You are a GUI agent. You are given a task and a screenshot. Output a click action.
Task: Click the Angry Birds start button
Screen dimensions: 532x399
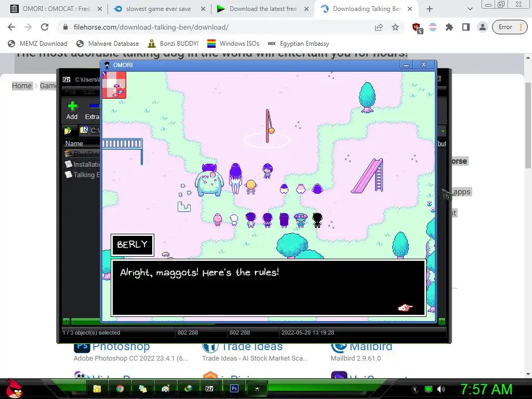tap(14, 389)
